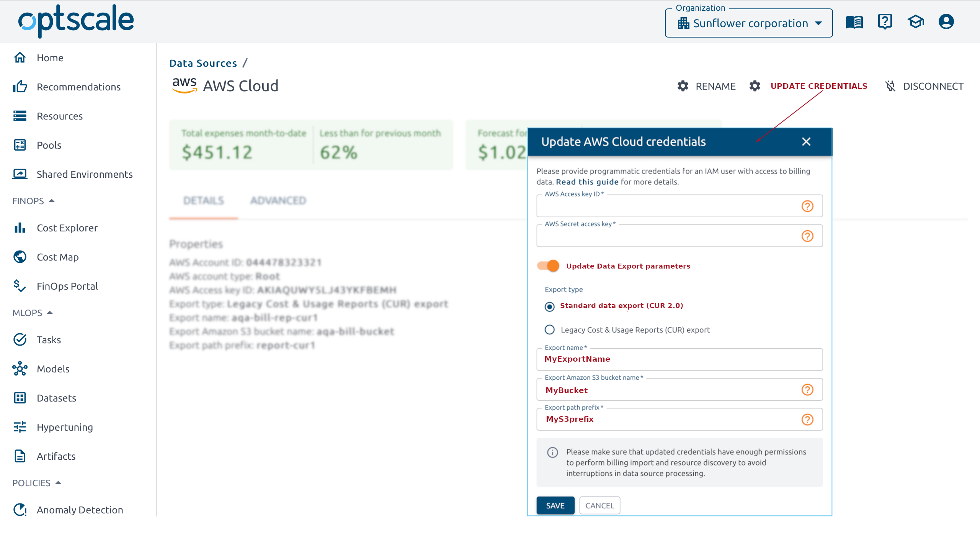Click the Hypertuning sliders icon

pyautogui.click(x=20, y=427)
